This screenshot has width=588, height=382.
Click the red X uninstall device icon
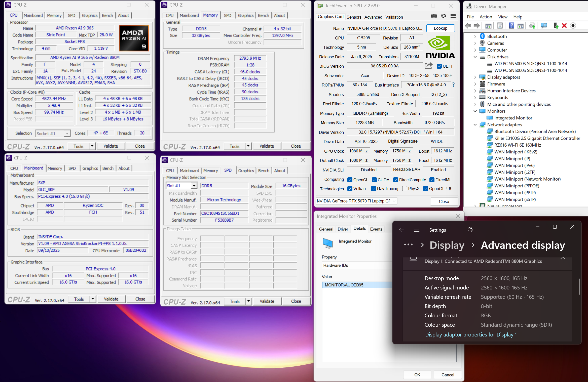pyautogui.click(x=564, y=26)
